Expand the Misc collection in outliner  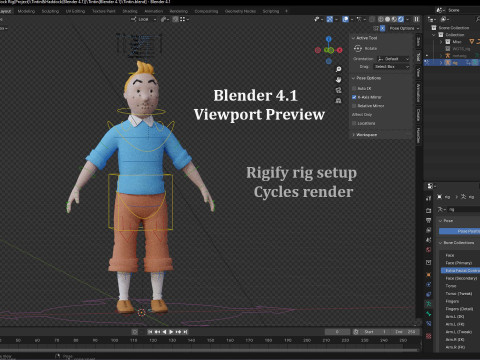(x=441, y=42)
